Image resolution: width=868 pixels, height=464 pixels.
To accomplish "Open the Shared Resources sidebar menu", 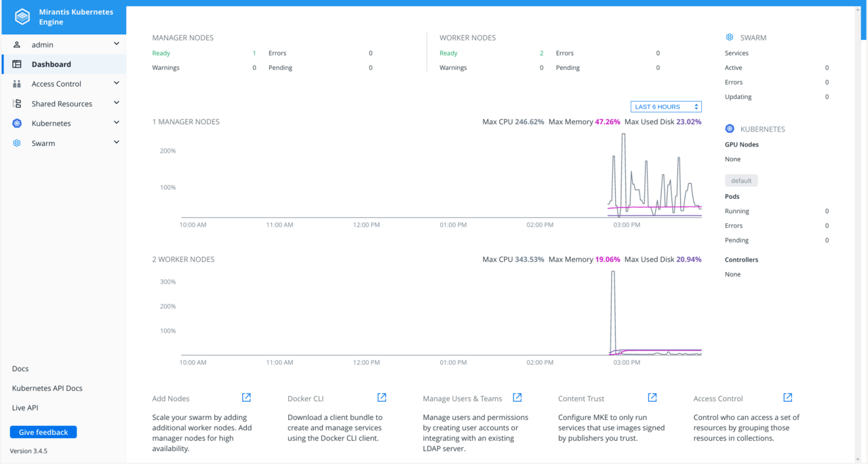I will point(64,104).
